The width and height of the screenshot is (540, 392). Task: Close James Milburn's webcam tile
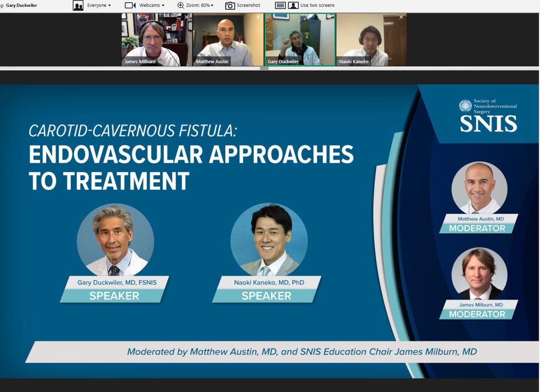(187, 17)
